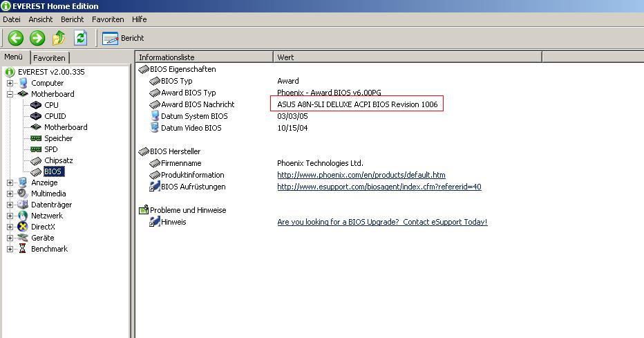Open the Favoriten menu in menu bar
The width and height of the screenshot is (644, 338).
pyautogui.click(x=108, y=19)
